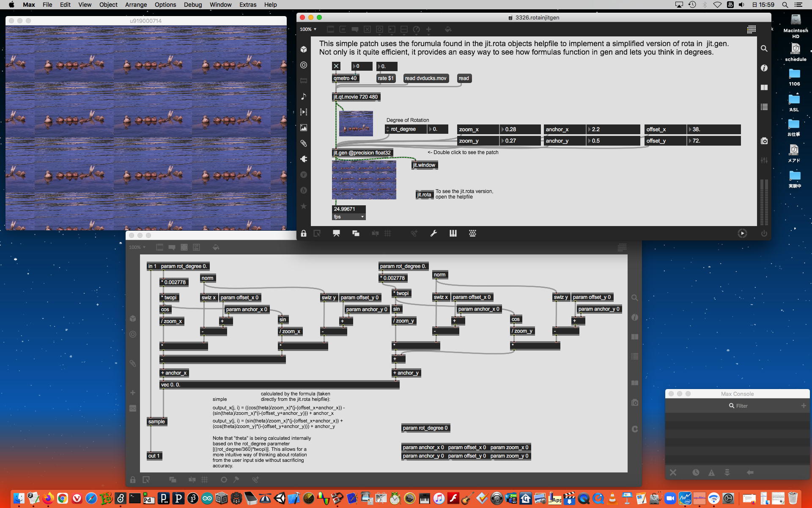The image size is (812, 508).
Task: Open the Objects cube icon in left sidebar
Action: click(x=304, y=49)
